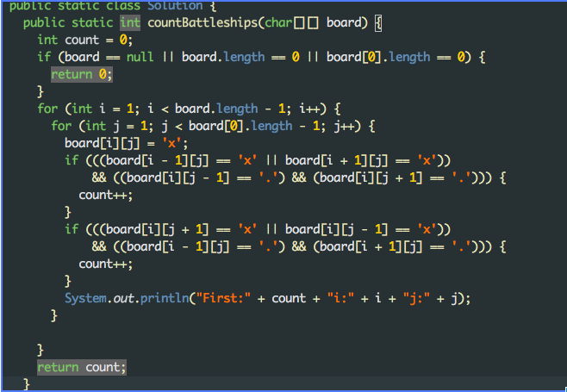Click the countBattleships method name
567x392 pixels.
click(202, 22)
